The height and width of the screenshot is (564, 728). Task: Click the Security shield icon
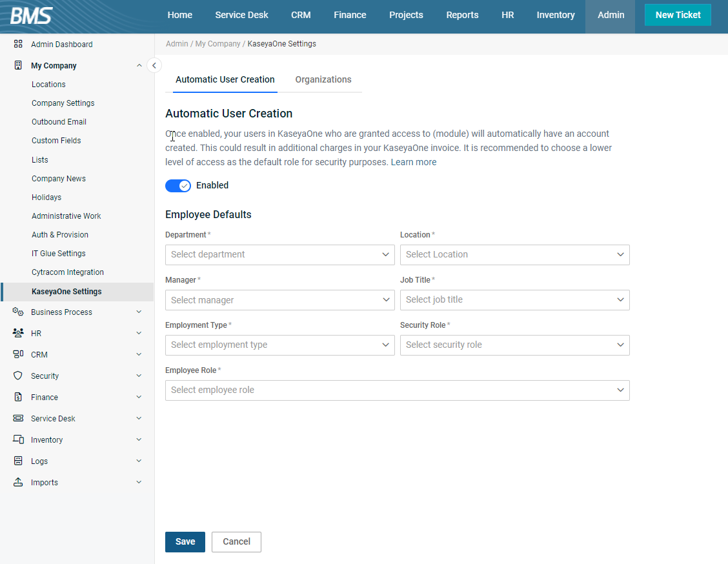(18, 376)
